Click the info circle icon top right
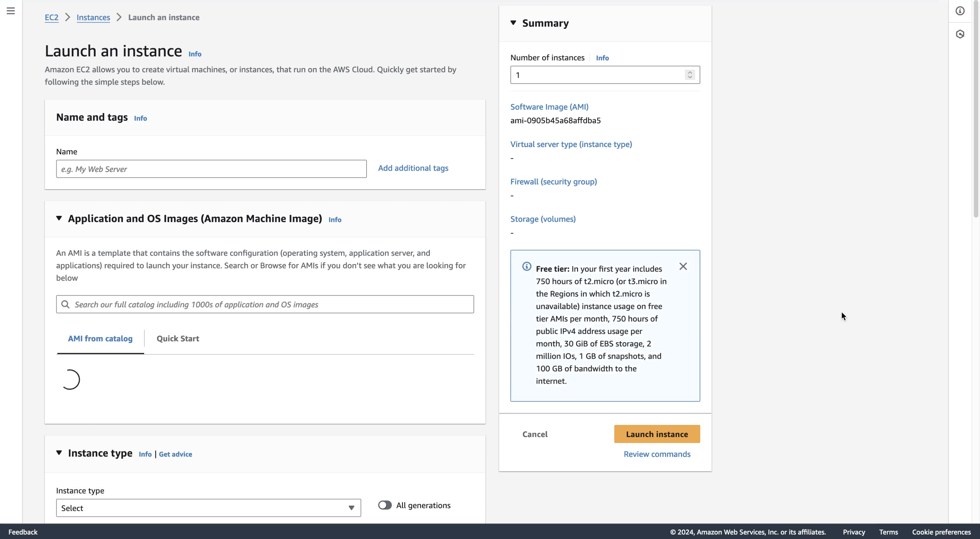 [960, 11]
